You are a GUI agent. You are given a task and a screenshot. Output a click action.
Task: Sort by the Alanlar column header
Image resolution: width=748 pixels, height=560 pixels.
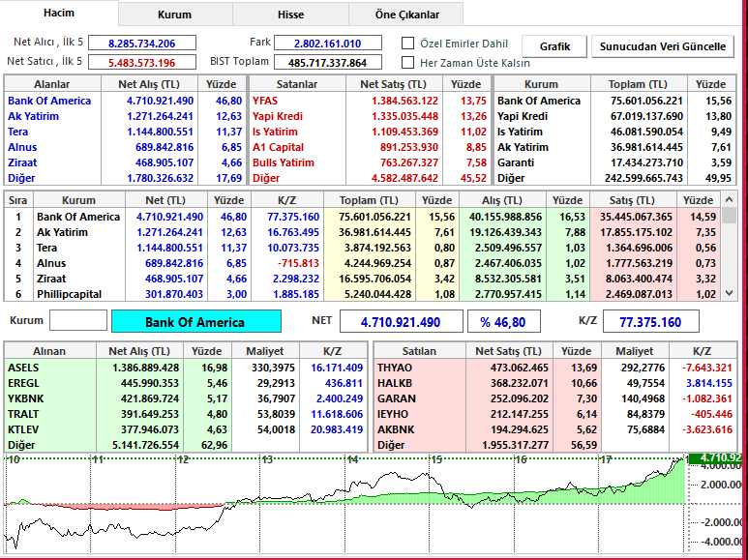click(x=52, y=84)
